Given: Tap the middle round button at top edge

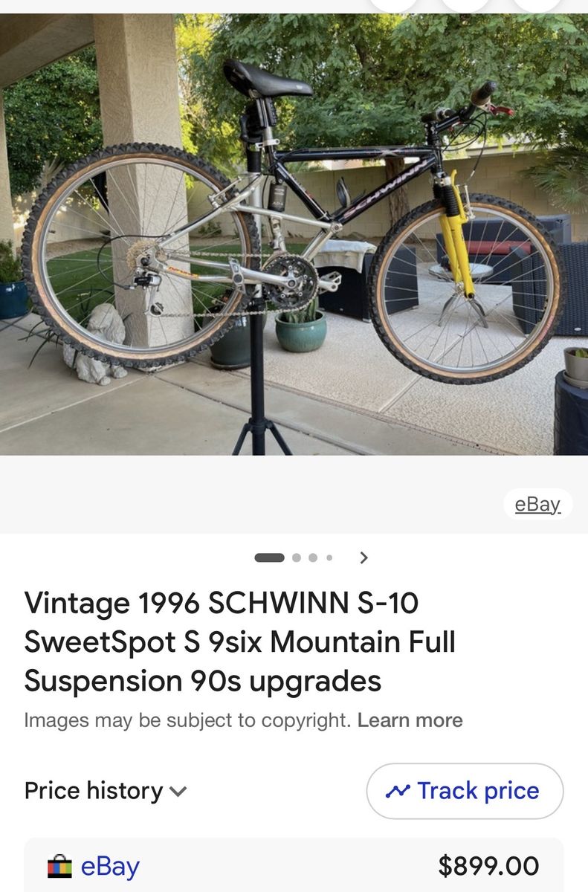Looking at the screenshot, I should coord(465,6).
